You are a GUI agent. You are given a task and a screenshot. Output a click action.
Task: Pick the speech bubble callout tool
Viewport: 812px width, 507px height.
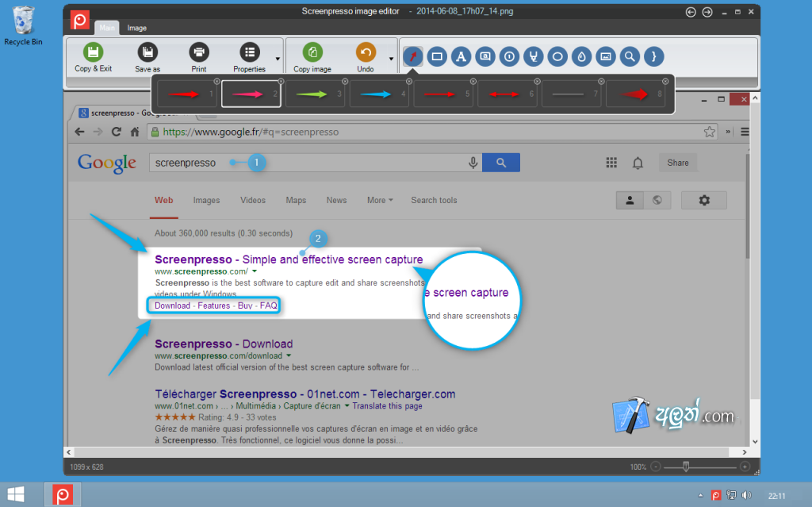point(485,56)
